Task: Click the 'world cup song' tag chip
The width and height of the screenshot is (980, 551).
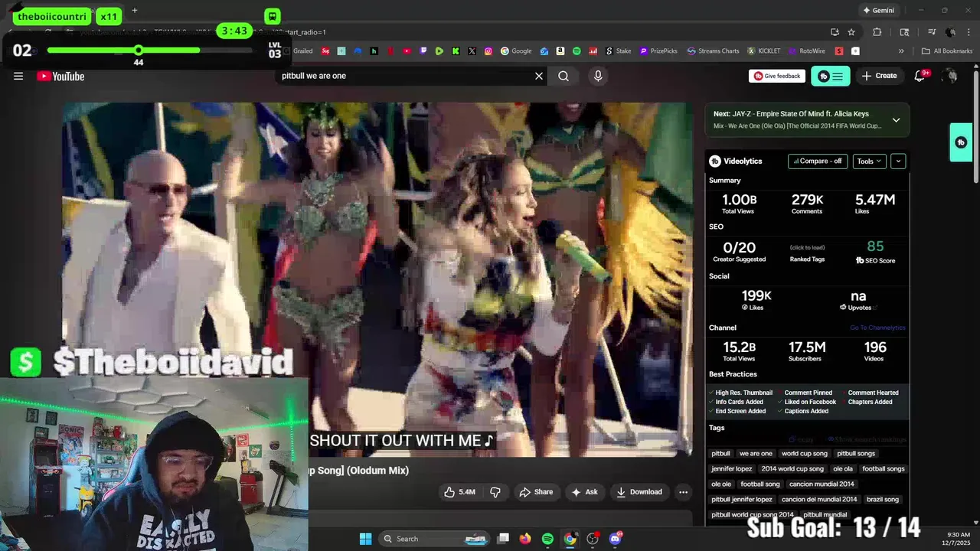Action: pos(805,454)
